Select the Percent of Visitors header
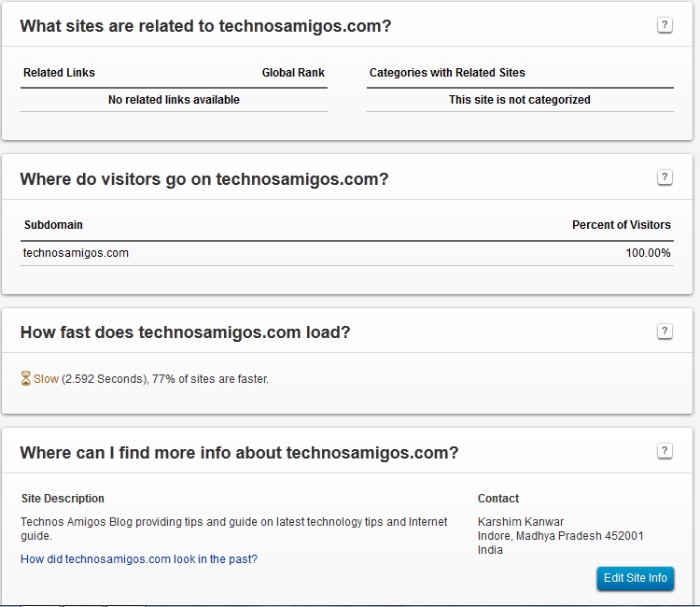 point(621,225)
